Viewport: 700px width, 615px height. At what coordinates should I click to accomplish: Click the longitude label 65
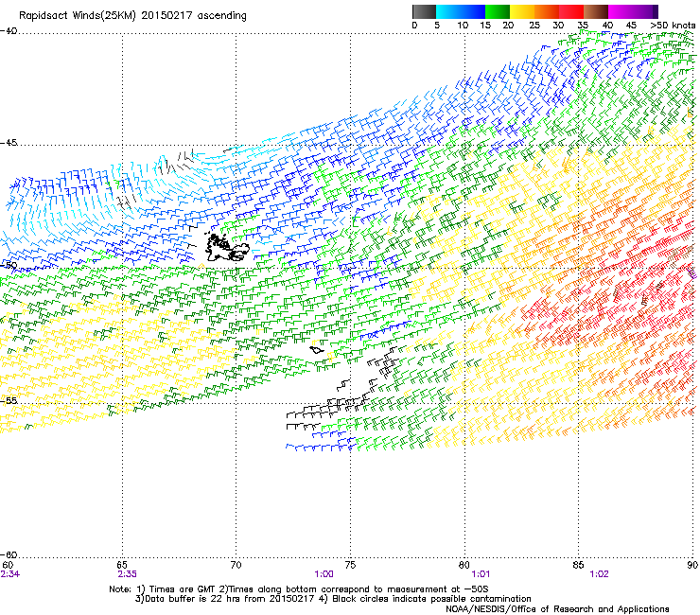point(122,565)
